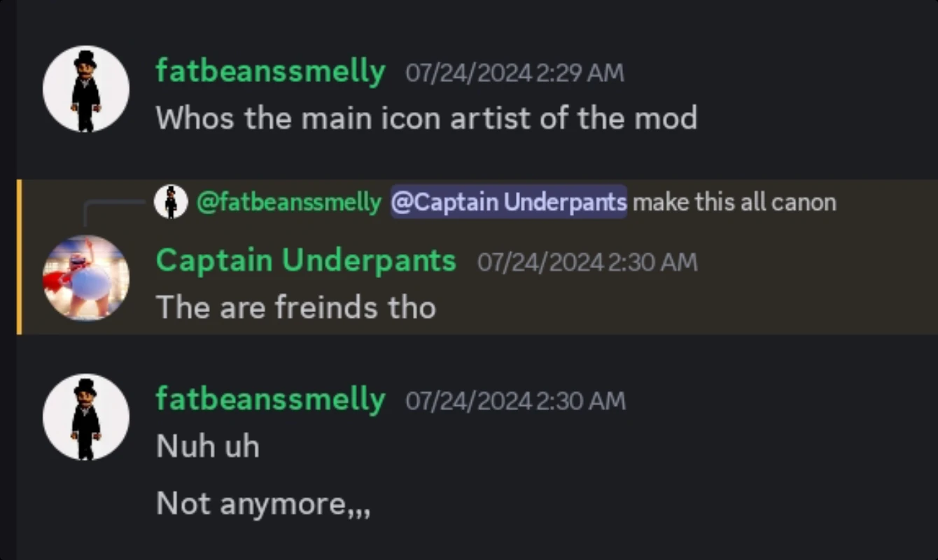Click the timestamp beside the Captain Underpants name
This screenshot has height=560, width=938.
tap(587, 262)
